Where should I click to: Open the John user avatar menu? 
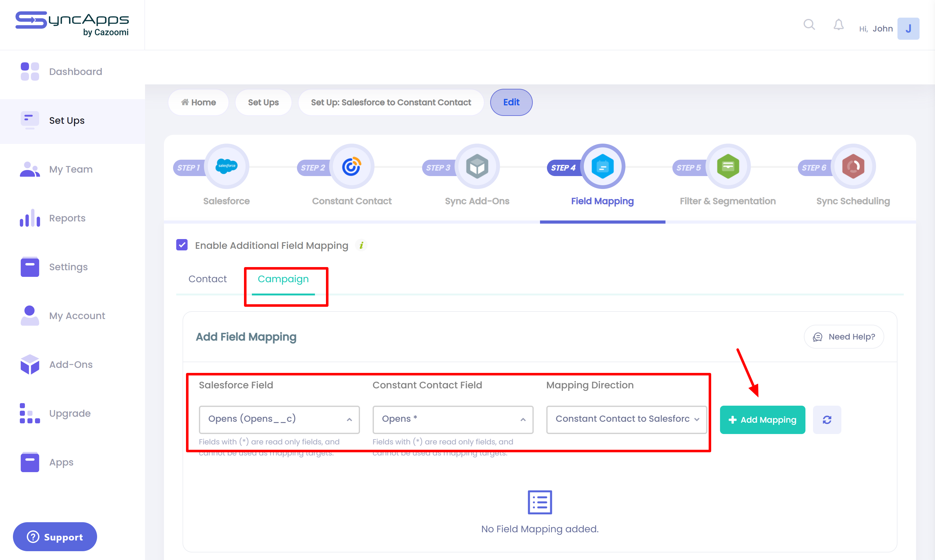(908, 29)
